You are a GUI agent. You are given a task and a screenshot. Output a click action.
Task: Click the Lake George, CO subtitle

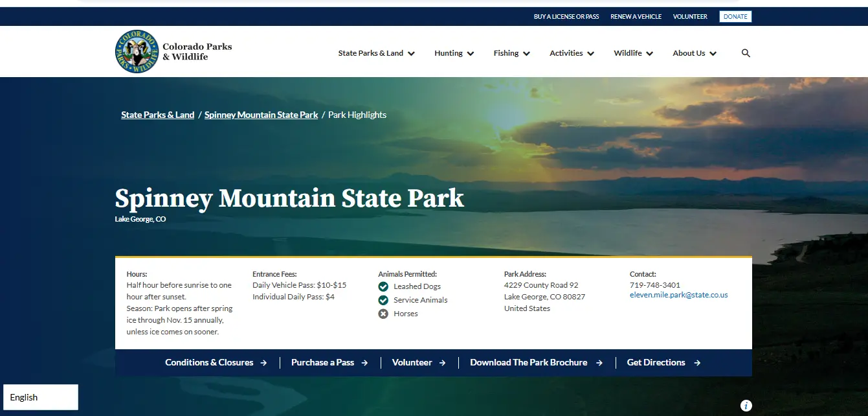click(x=140, y=219)
